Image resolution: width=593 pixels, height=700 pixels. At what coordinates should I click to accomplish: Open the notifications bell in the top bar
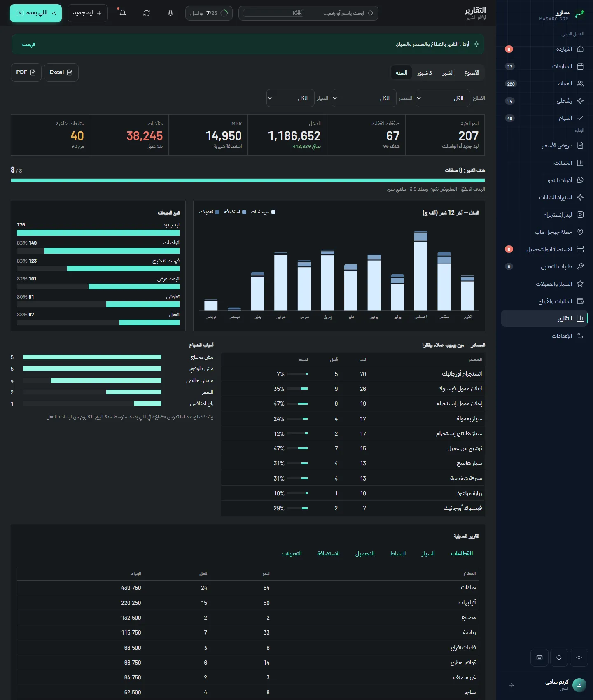[123, 13]
